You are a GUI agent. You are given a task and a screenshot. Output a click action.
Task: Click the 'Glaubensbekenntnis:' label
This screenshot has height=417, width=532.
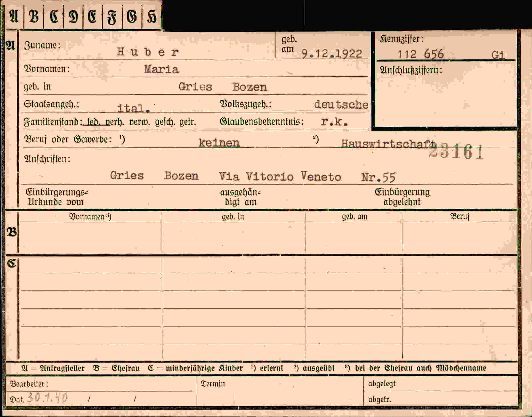click(x=262, y=121)
